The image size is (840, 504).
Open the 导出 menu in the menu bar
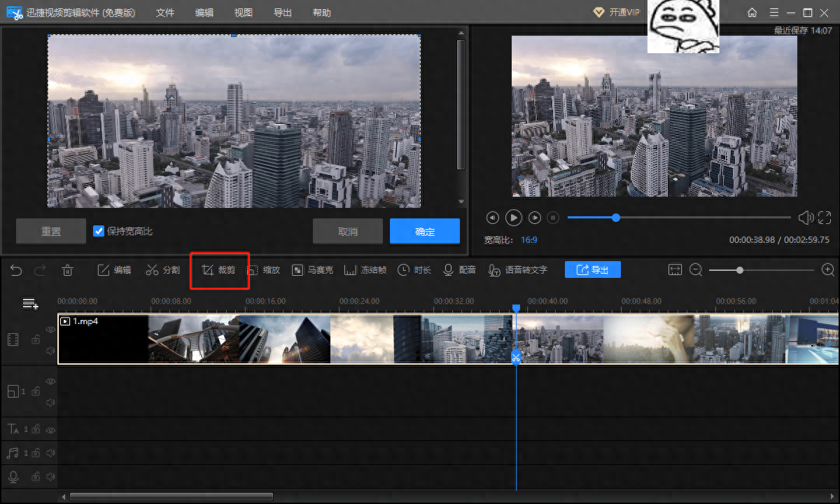[x=283, y=13]
